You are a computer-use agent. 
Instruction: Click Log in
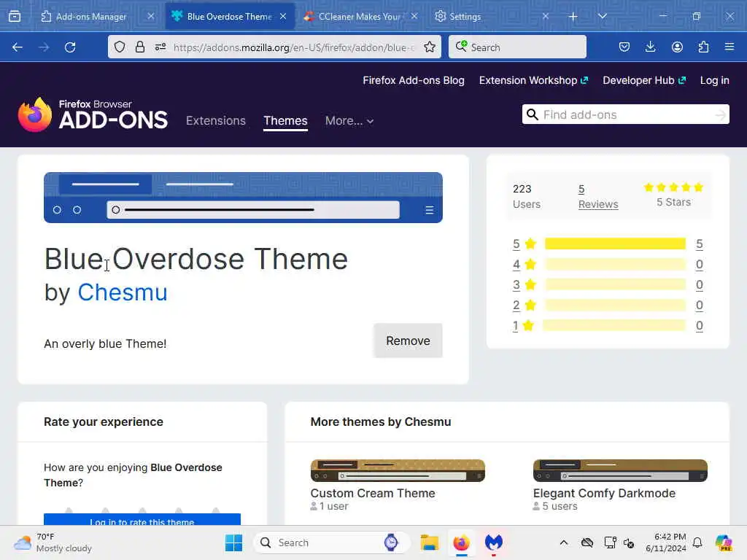click(x=715, y=80)
